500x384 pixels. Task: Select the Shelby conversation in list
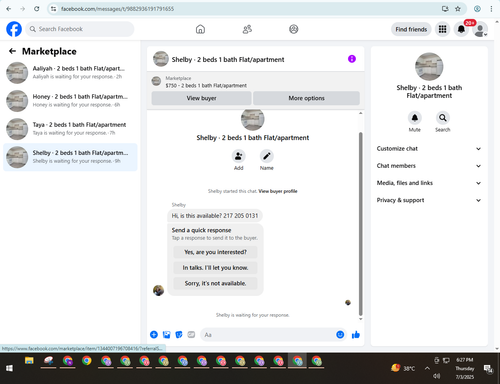click(70, 157)
